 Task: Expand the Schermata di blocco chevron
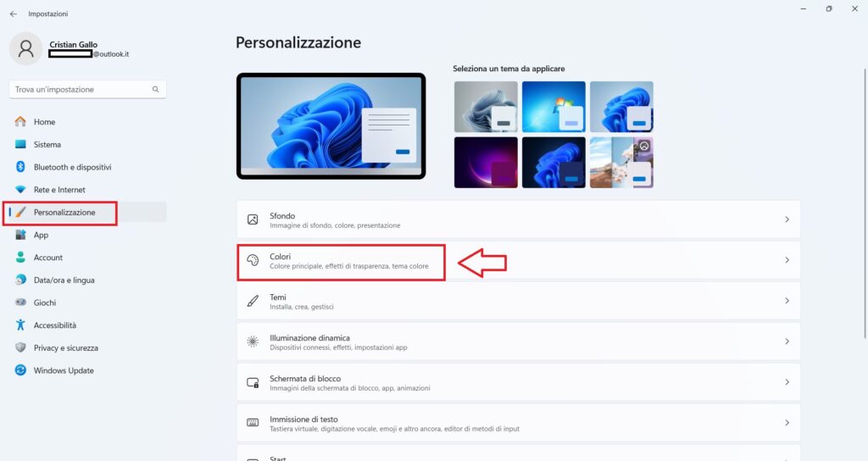click(787, 382)
